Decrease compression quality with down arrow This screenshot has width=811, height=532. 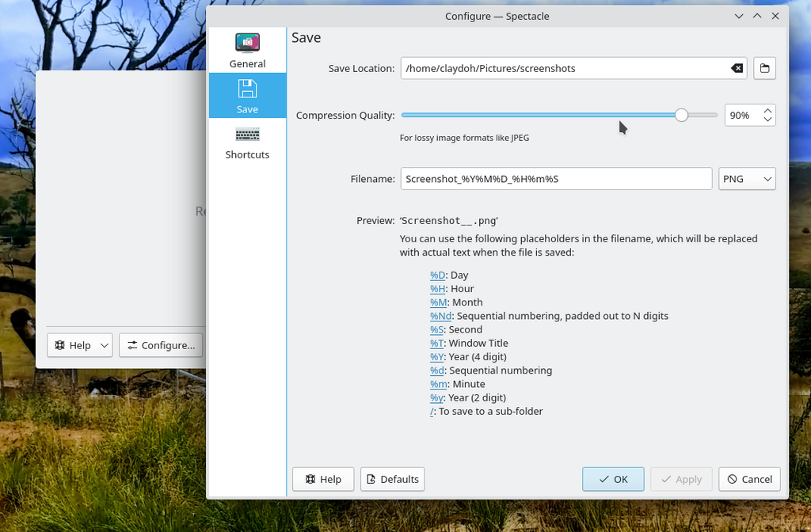[767, 120]
